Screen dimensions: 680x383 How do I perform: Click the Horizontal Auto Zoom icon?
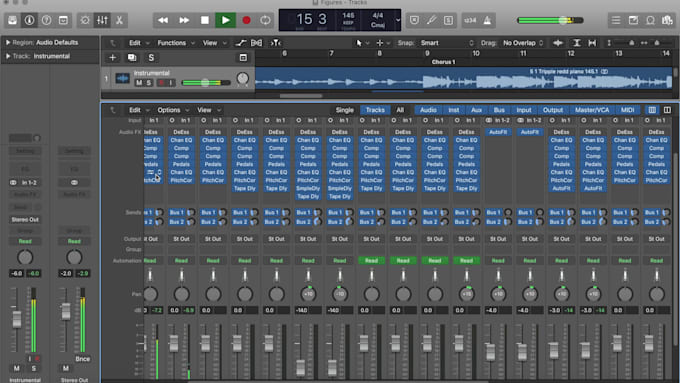coord(592,43)
